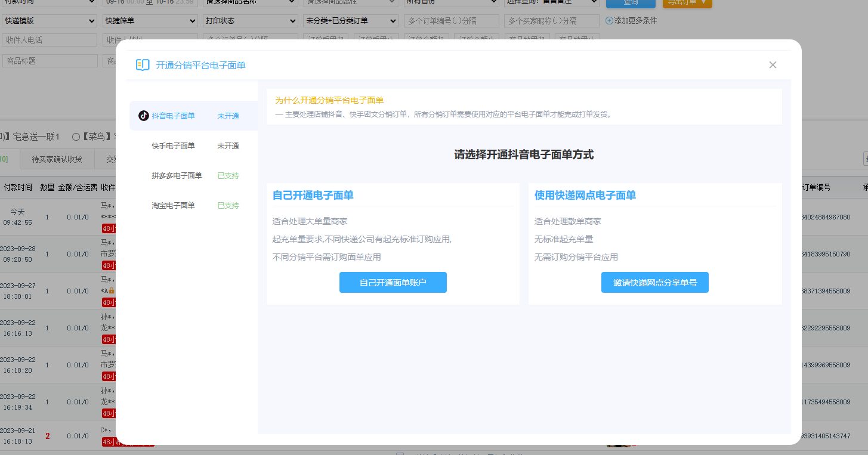This screenshot has width=868, height=455.
Task: Click the 2023-09-27 18:30:01 payment time cell
Action: coord(17,291)
